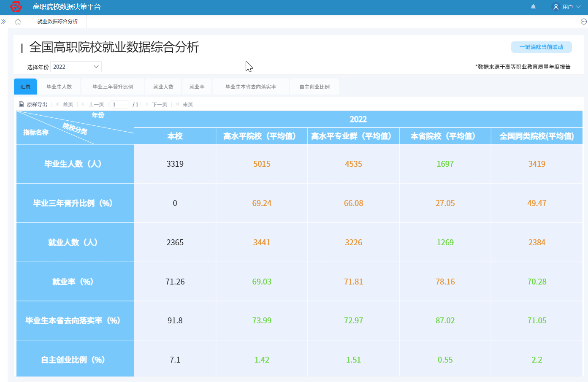
Task: Select the 就业率 tab
Action: (x=197, y=87)
